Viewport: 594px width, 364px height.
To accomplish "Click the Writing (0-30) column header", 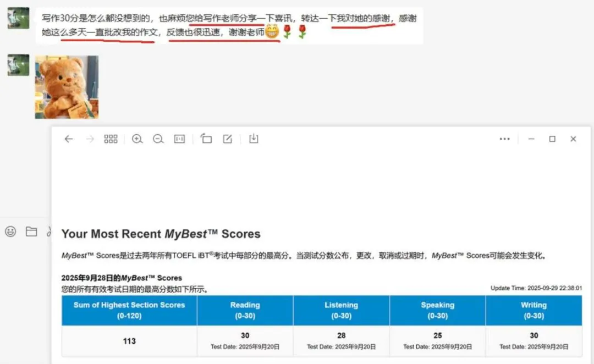I will (x=533, y=310).
